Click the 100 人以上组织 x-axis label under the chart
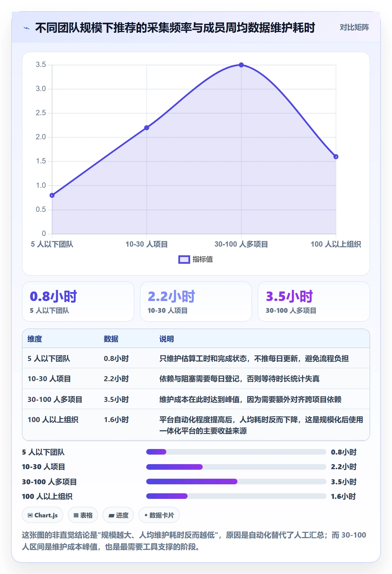 (336, 244)
